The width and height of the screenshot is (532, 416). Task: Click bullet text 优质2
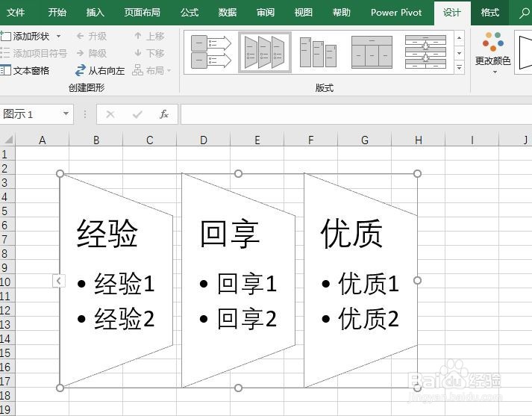click(x=369, y=319)
